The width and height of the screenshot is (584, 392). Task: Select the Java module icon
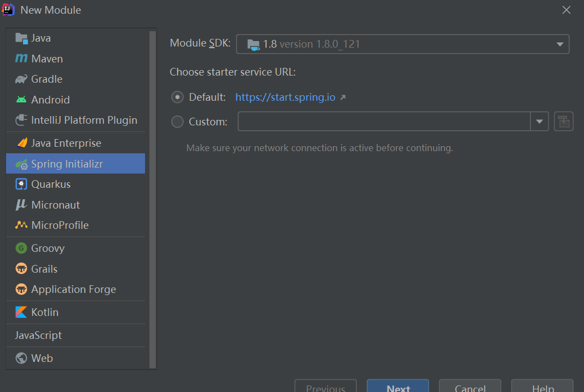point(21,38)
